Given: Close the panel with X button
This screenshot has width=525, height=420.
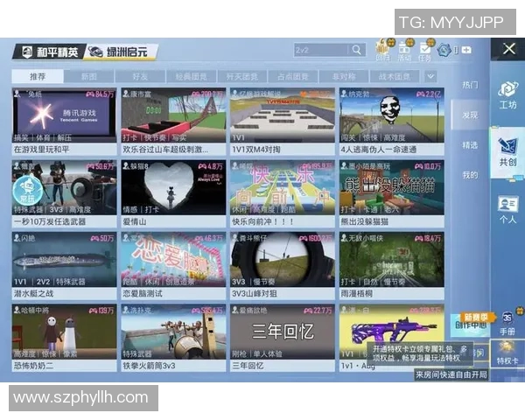Looking at the screenshot, I should 507,49.
